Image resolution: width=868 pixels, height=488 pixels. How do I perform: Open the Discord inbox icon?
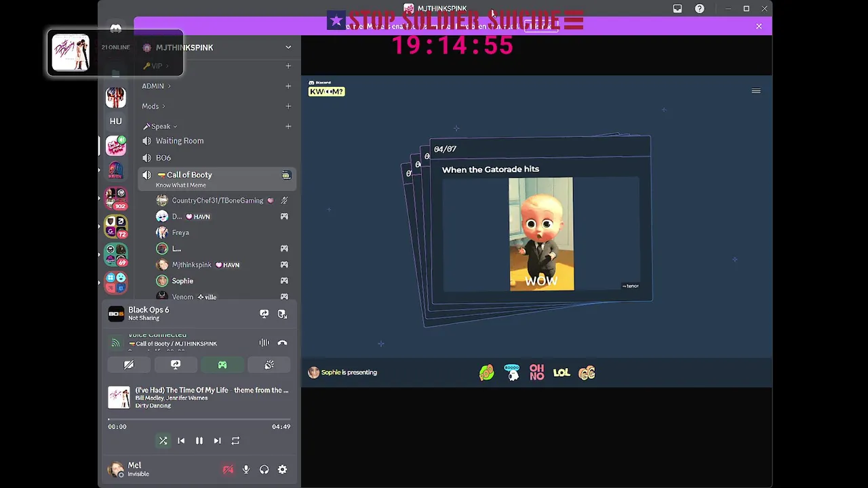pyautogui.click(x=677, y=9)
